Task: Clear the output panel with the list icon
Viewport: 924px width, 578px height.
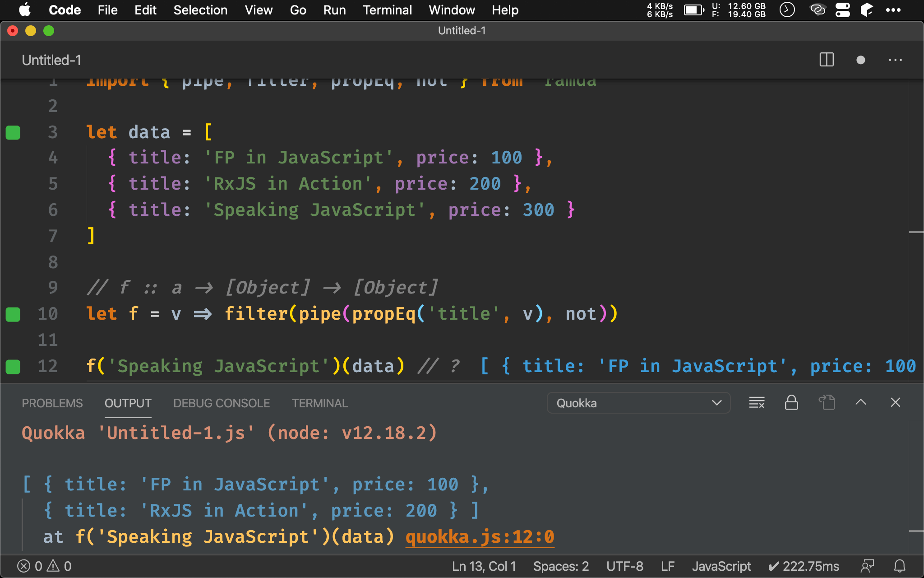Action: coord(757,402)
